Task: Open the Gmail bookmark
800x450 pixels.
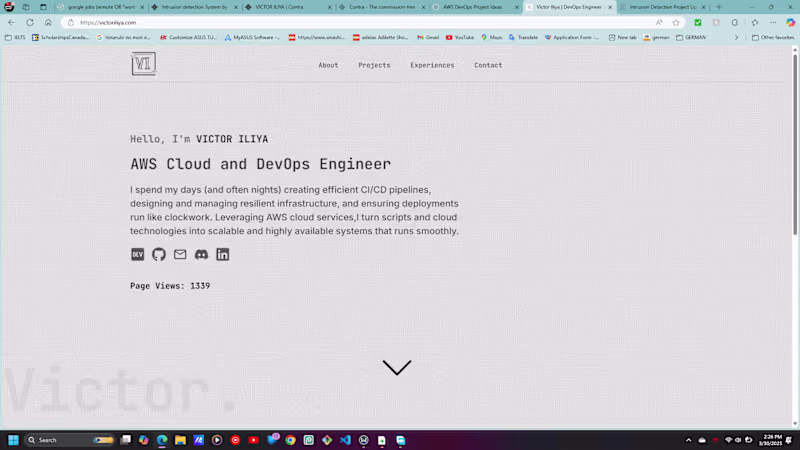Action: point(428,37)
